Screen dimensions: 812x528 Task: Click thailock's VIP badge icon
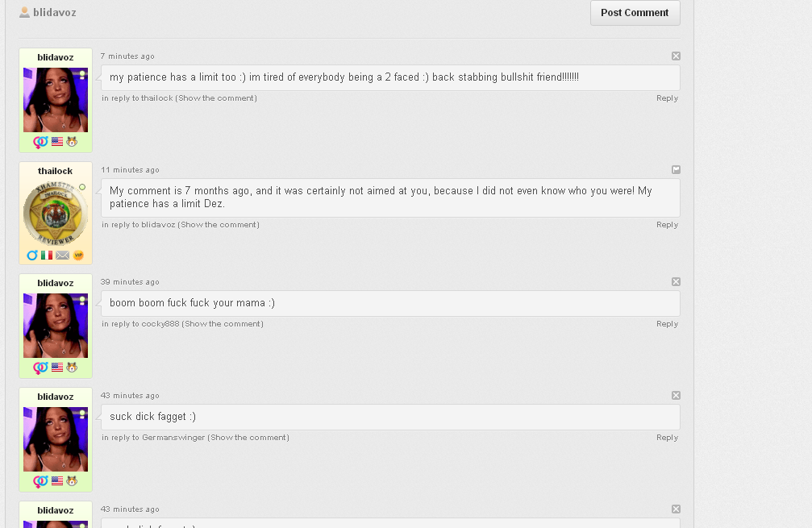pyautogui.click(x=78, y=256)
